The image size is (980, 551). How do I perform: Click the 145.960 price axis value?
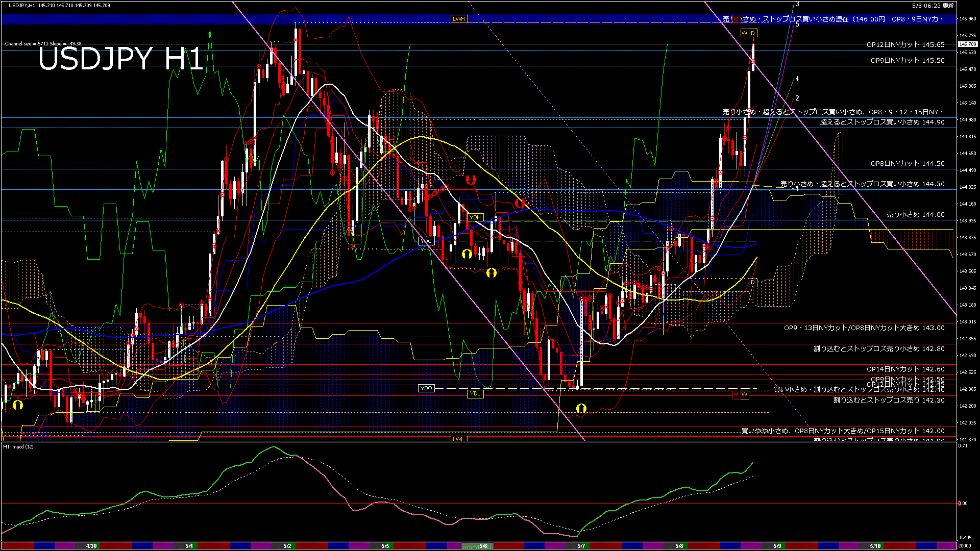(968, 19)
